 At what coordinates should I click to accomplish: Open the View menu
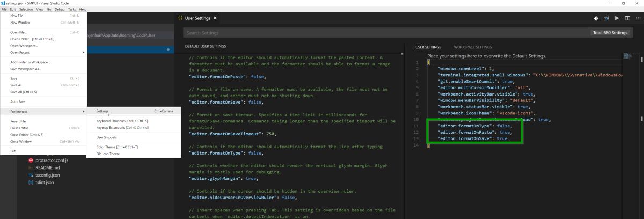39,10
